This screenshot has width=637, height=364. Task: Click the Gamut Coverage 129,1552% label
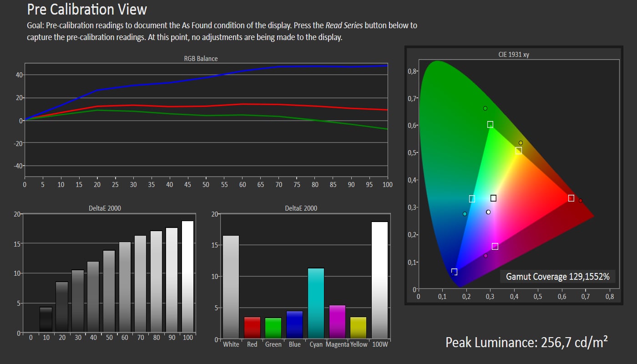tap(557, 276)
